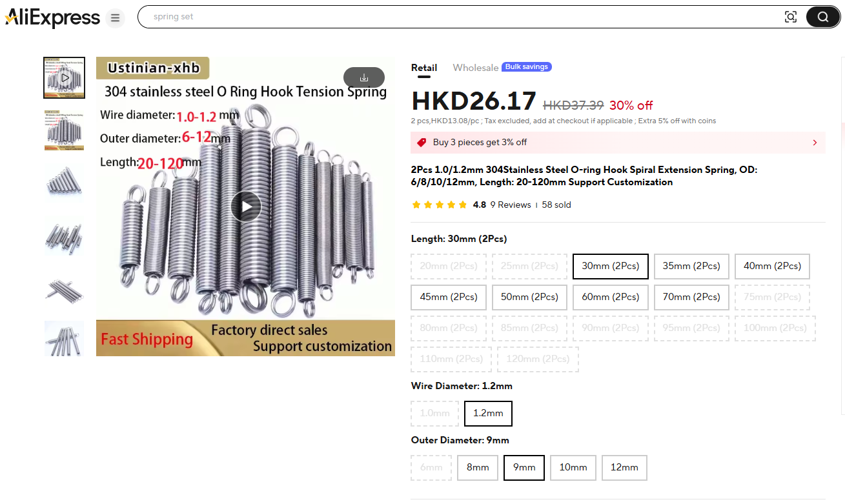845x504 pixels.
Task: Download the product image via download icon
Action: pos(364,77)
